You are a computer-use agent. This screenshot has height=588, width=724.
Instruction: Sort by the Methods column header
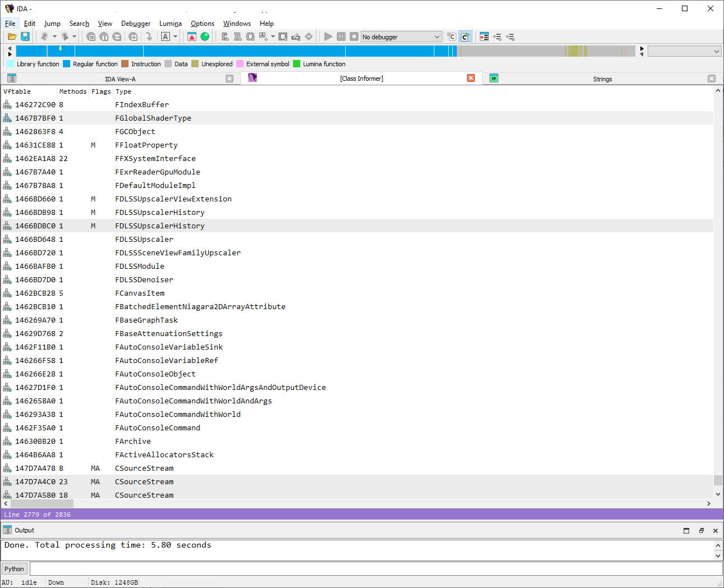pyautogui.click(x=73, y=91)
